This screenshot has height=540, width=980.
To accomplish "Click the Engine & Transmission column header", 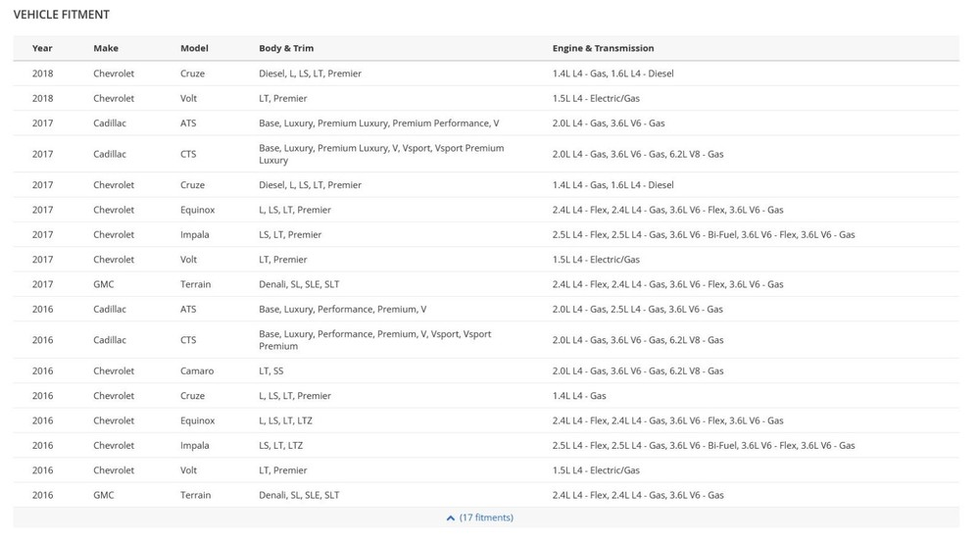I will click(x=603, y=48).
